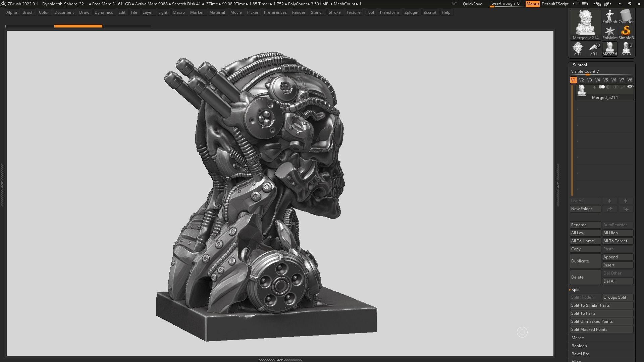This screenshot has width=644, height=362.
Task: Toggle visibility eye of Merged_a214 subtool
Action: [x=630, y=87]
